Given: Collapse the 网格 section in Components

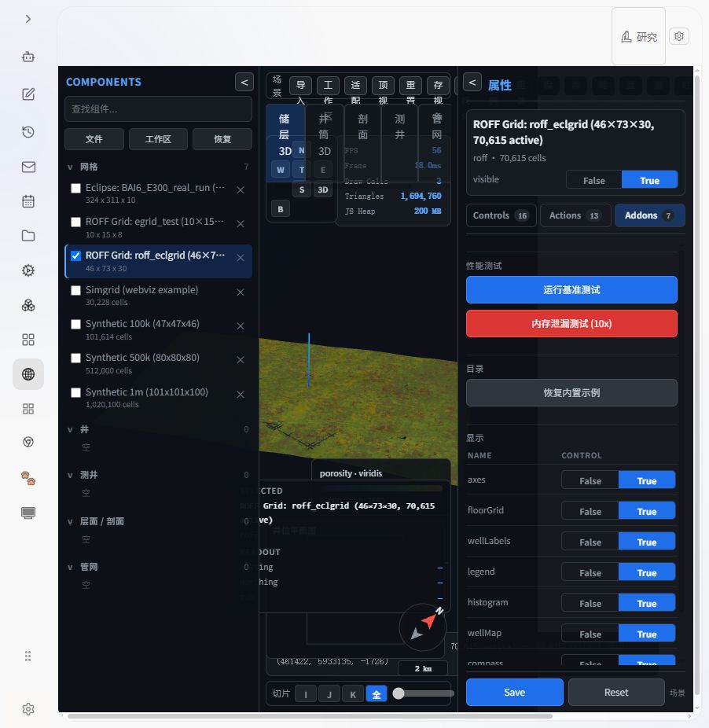Looking at the screenshot, I should pos(70,167).
